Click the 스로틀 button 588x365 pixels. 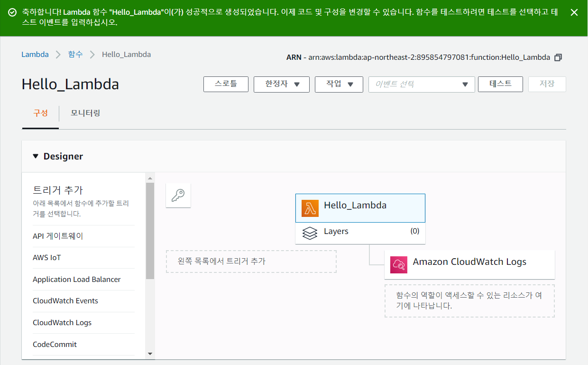click(x=226, y=84)
